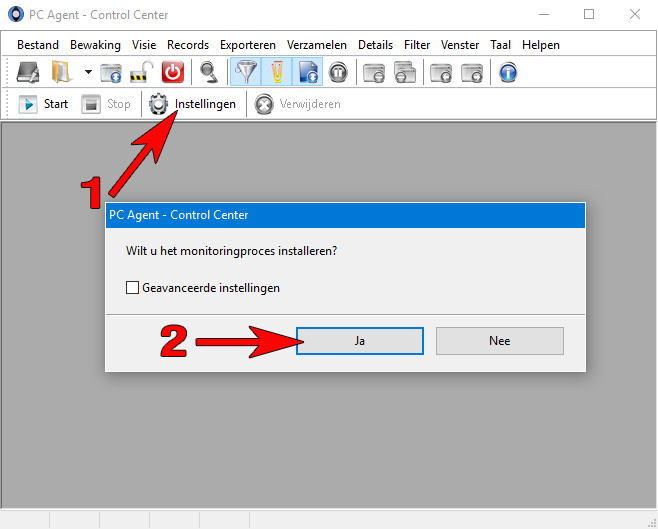Screen dimensions: 658x529
Task: Decline with the Nee button
Action: (x=499, y=341)
